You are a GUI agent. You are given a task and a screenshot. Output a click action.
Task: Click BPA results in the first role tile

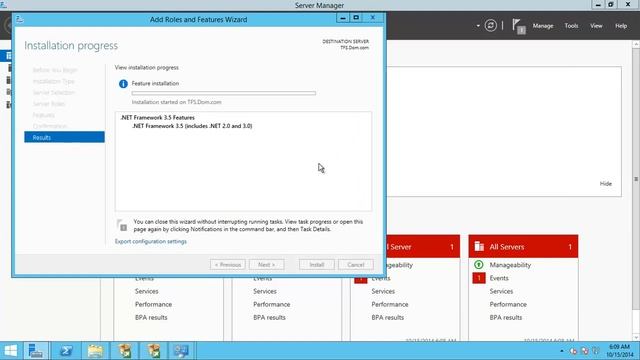coord(151,318)
